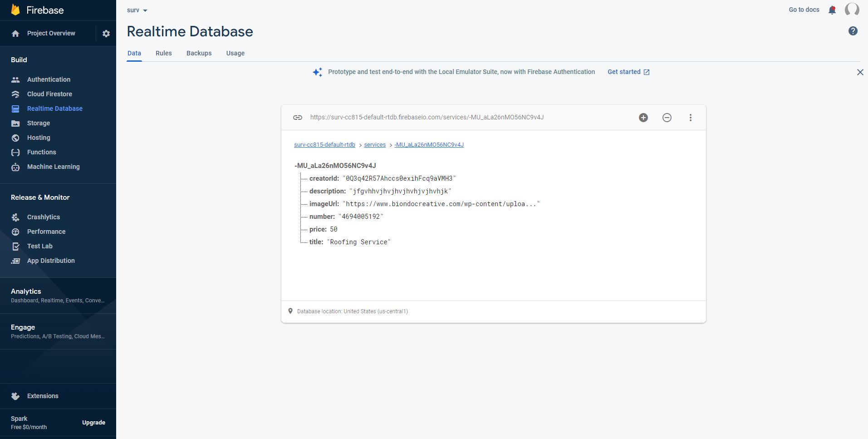Click the services breadcrumb link

375,145
